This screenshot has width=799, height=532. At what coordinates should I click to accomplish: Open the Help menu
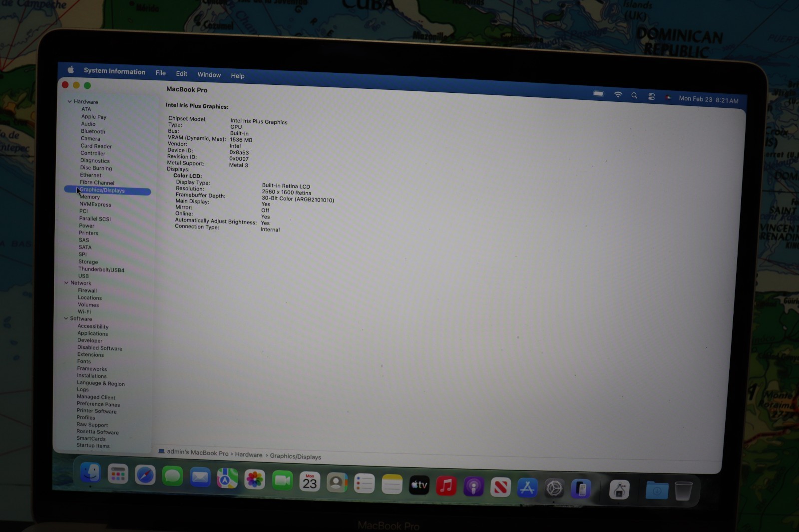[237, 76]
